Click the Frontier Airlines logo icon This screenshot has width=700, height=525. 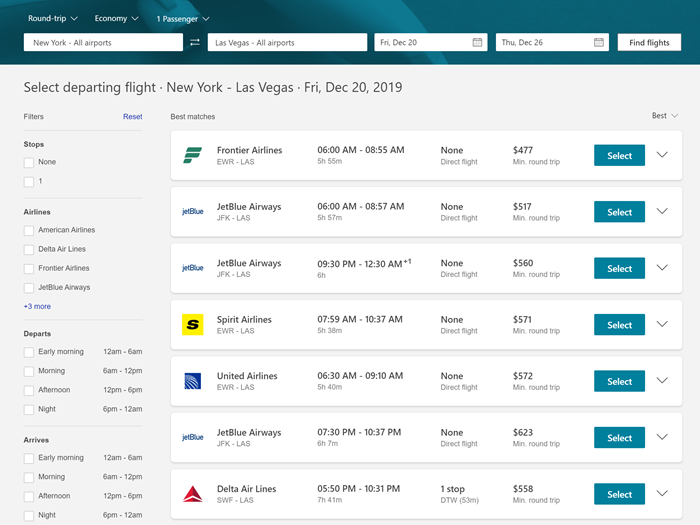coord(192,155)
